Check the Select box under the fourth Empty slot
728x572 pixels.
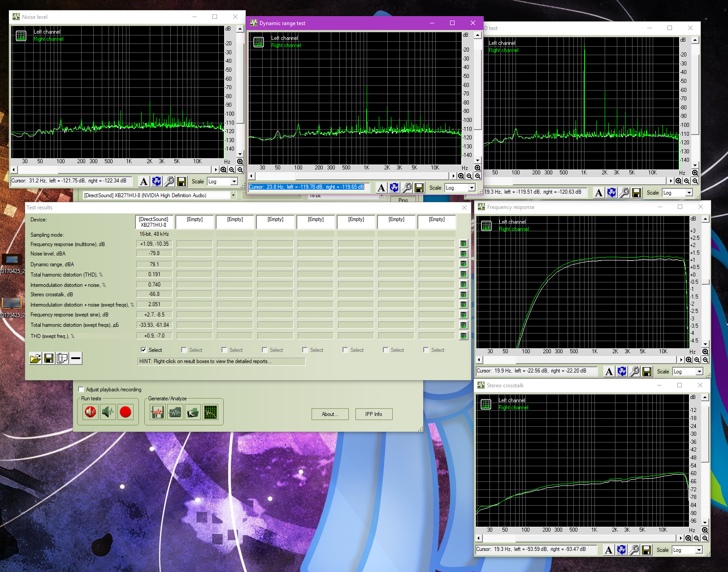click(x=305, y=350)
